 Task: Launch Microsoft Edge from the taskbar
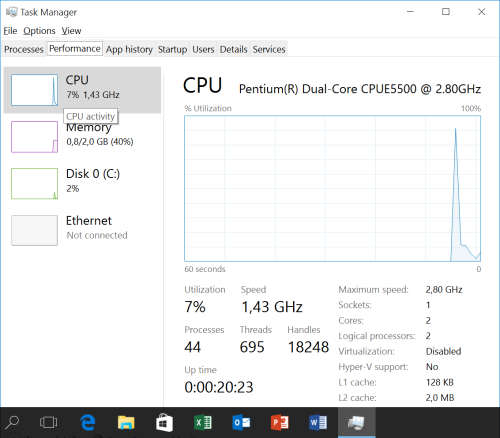[88, 423]
